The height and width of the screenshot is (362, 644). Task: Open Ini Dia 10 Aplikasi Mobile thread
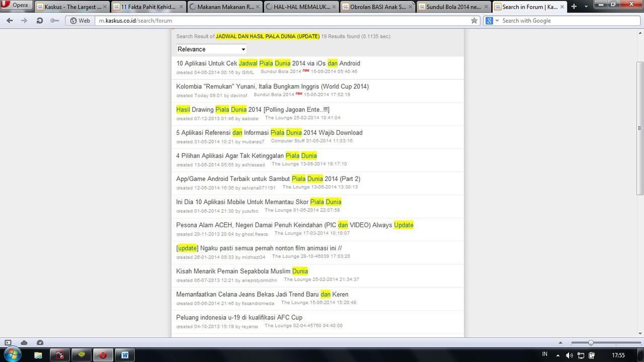pyautogui.click(x=259, y=202)
